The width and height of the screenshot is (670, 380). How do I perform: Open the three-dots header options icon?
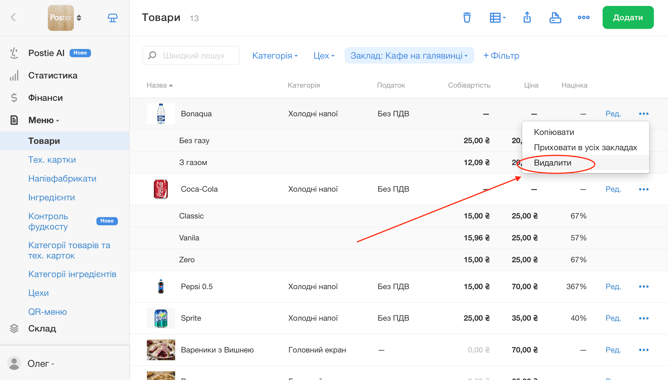point(583,18)
